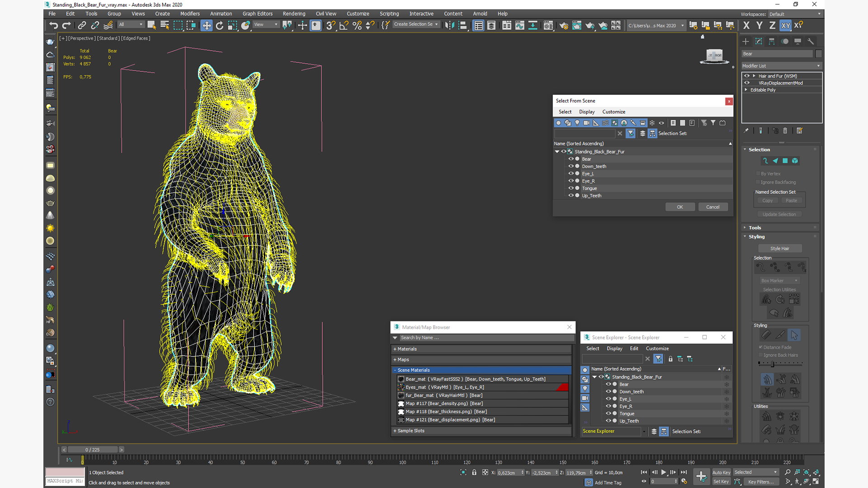Viewport: 868px width, 488px height.
Task: Hide Tongue in Select From Scene list
Action: 571,188
